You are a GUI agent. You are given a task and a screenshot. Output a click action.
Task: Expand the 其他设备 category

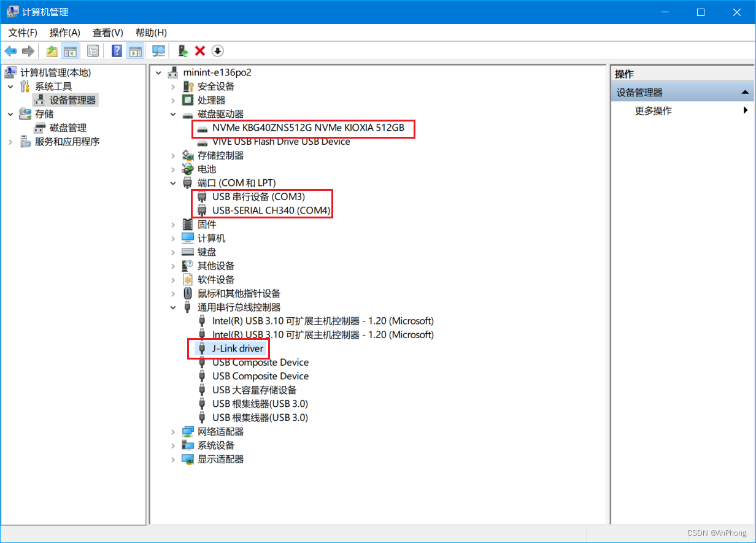(x=174, y=266)
